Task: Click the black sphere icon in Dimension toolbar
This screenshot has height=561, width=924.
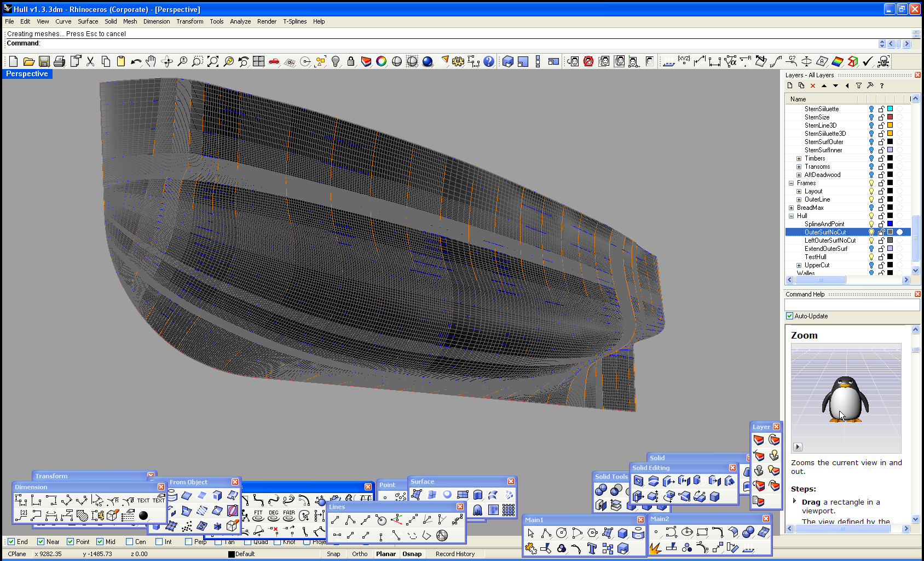Action: click(143, 515)
